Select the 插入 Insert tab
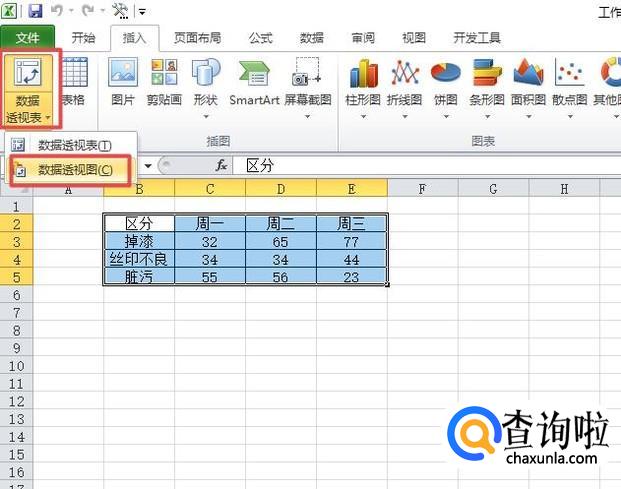 (135, 38)
